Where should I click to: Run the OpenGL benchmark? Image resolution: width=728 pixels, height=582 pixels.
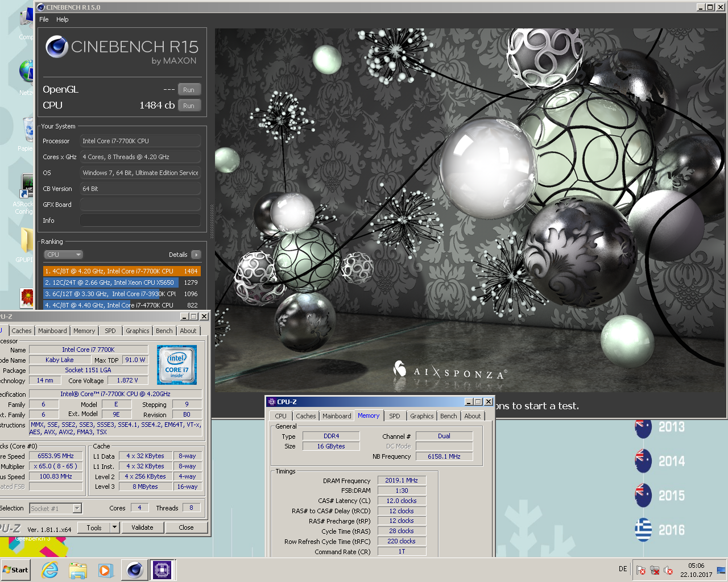coord(189,90)
